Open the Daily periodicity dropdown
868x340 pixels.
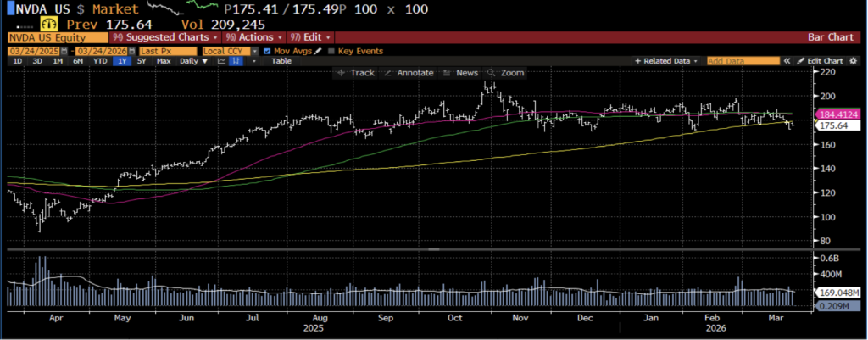click(x=192, y=61)
